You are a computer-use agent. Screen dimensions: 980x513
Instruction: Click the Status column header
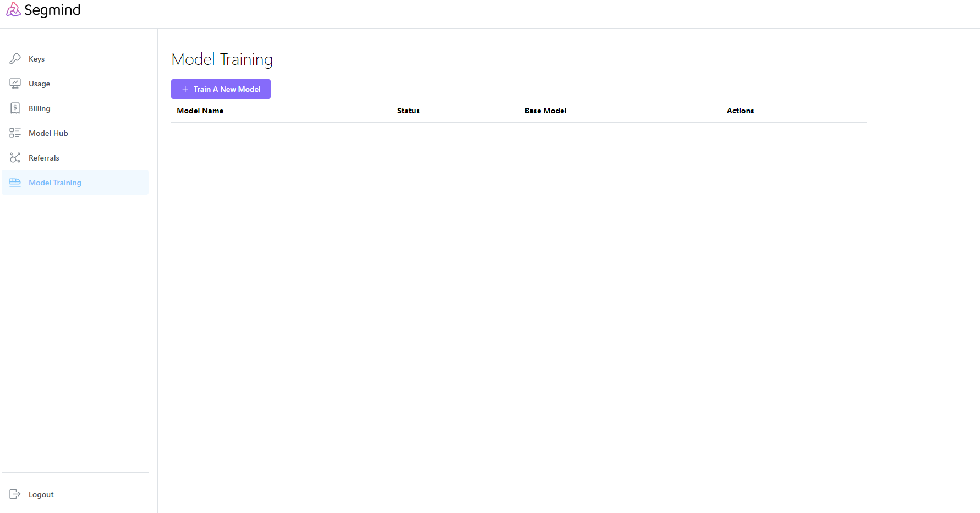coord(408,111)
